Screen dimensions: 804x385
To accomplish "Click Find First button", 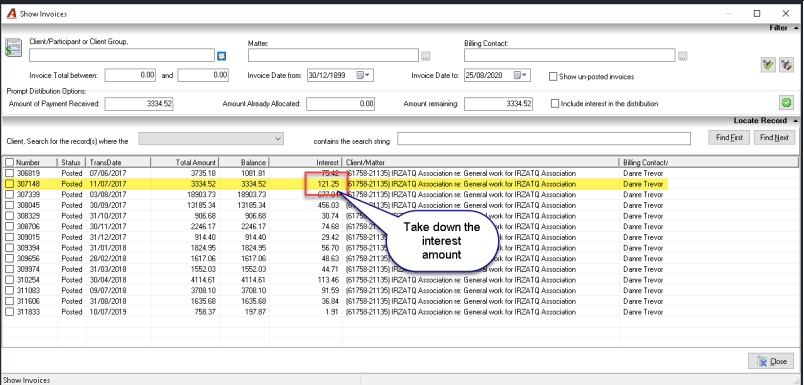I will pos(729,138).
